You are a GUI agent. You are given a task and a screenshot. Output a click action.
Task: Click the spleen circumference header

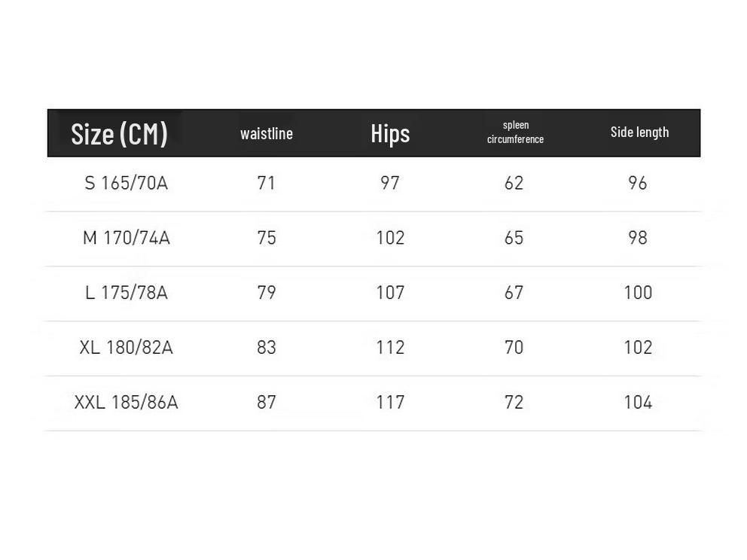coord(515,132)
